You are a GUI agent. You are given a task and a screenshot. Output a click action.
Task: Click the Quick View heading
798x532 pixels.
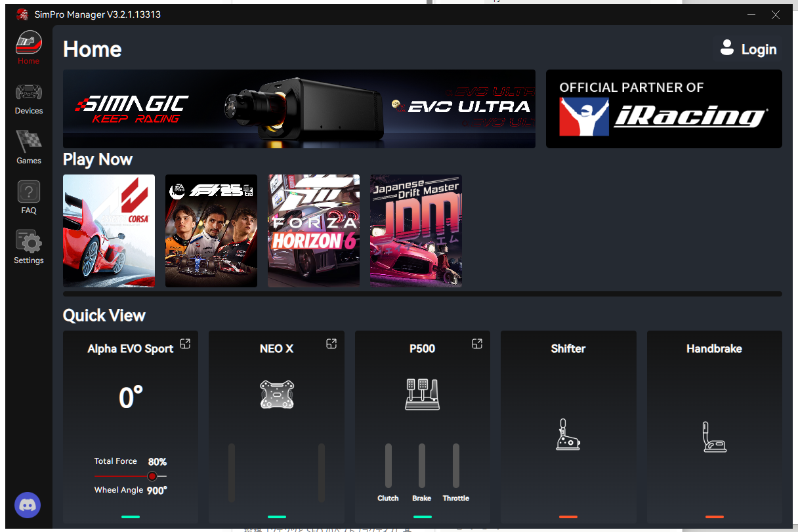pos(104,316)
